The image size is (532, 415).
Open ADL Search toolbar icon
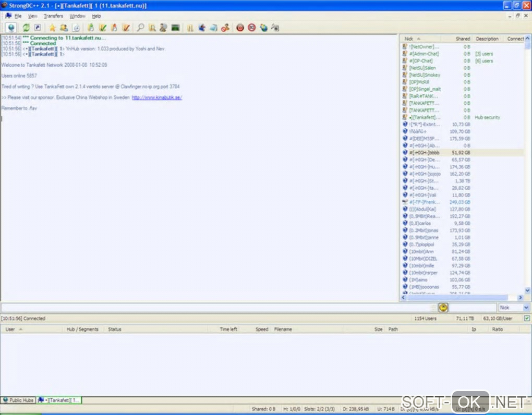pos(152,28)
